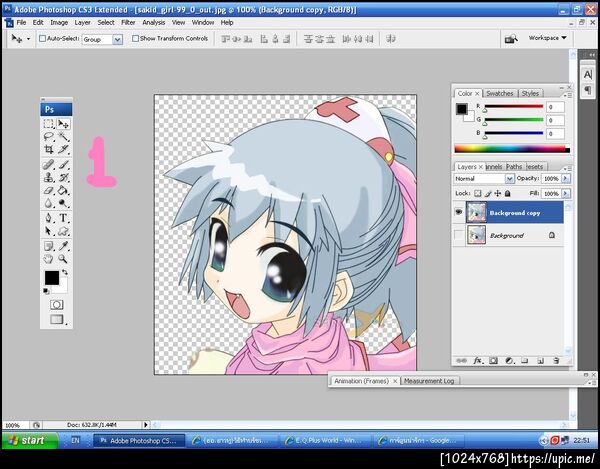600x469 pixels.
Task: Select the Magic Wand tool
Action: 63,137
